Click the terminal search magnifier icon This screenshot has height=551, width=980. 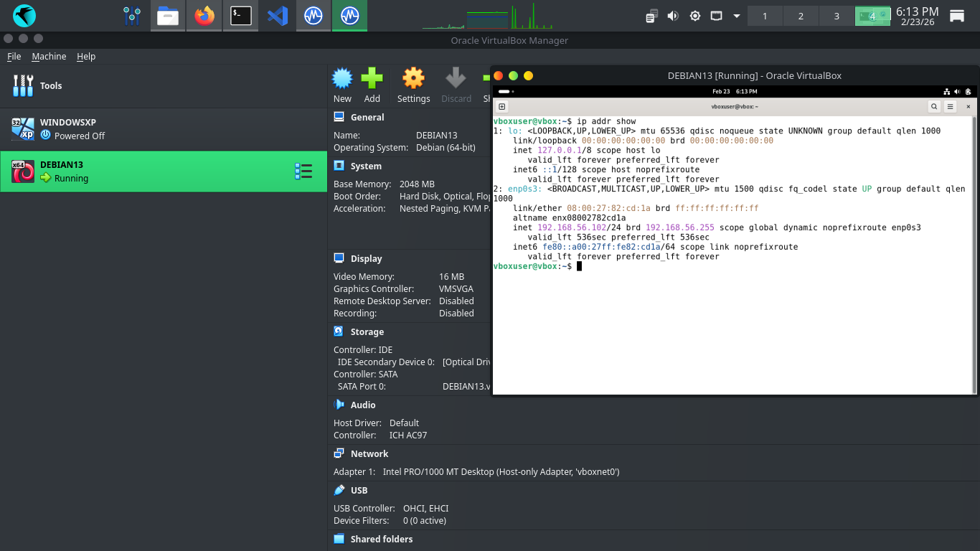(x=934, y=107)
